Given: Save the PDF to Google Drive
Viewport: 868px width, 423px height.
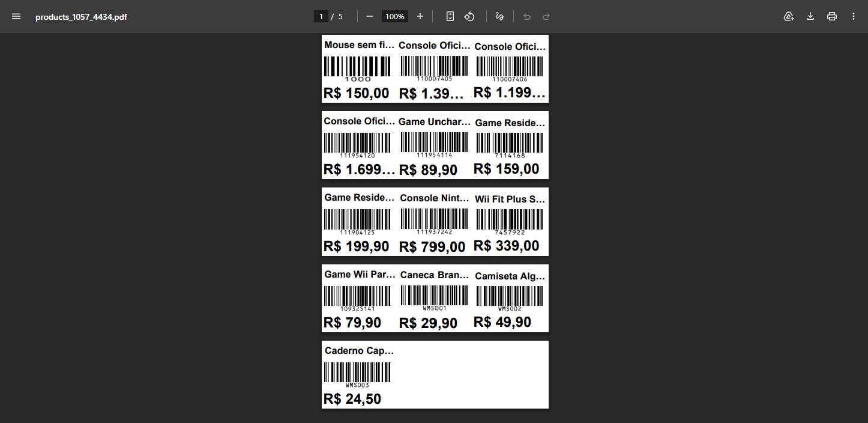Looking at the screenshot, I should (789, 16).
